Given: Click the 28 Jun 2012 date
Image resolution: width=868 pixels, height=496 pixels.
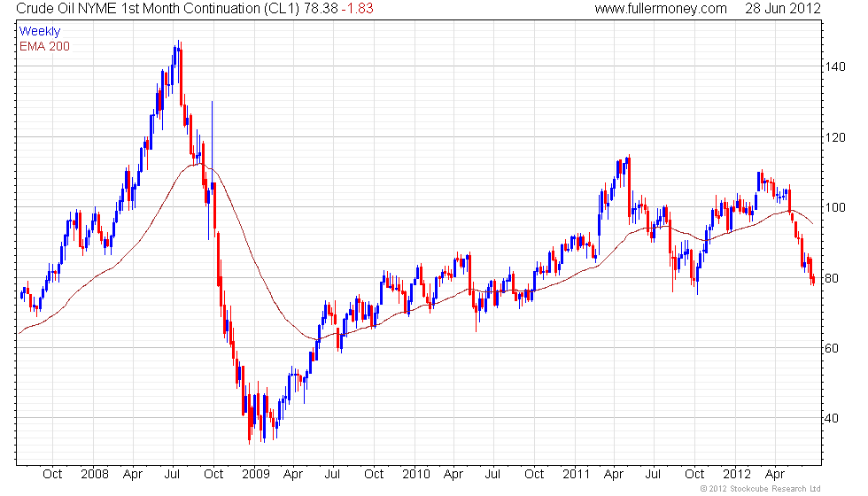Looking at the screenshot, I should tap(782, 9).
